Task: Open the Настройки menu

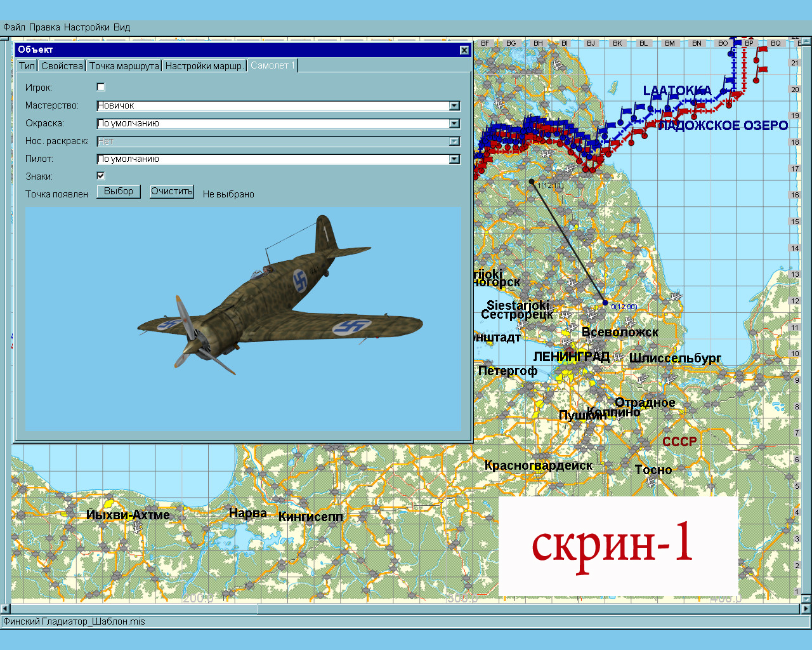Action: [x=86, y=27]
